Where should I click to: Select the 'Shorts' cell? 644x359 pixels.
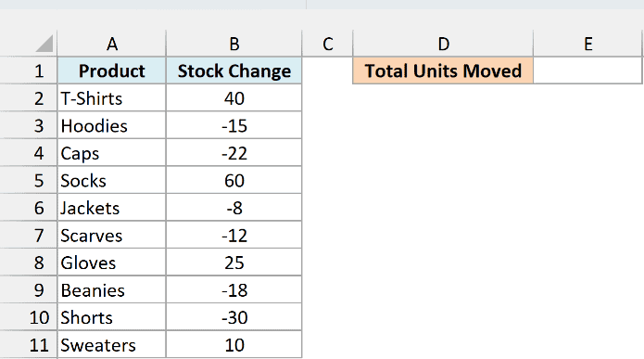tap(112, 317)
